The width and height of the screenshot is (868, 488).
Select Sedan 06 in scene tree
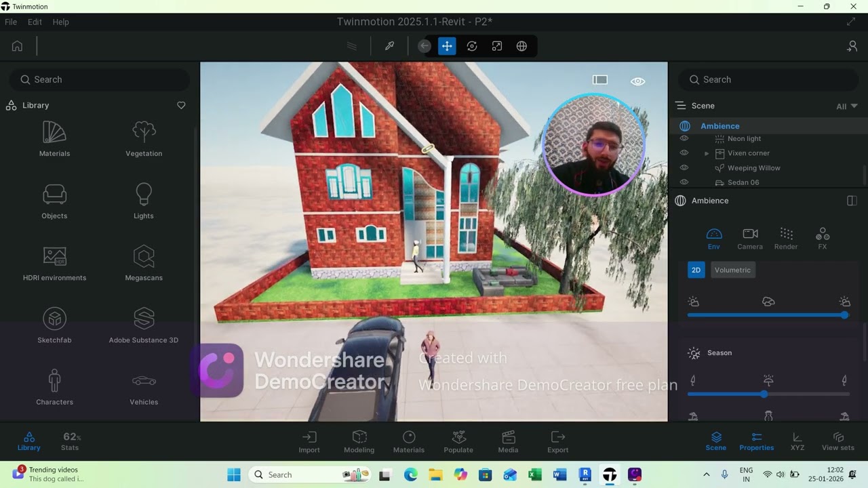click(x=743, y=182)
